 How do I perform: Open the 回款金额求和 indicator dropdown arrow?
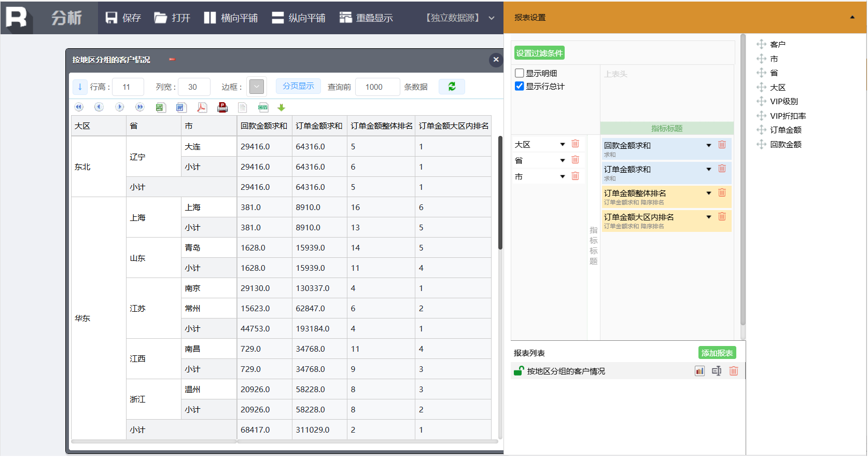[708, 145]
